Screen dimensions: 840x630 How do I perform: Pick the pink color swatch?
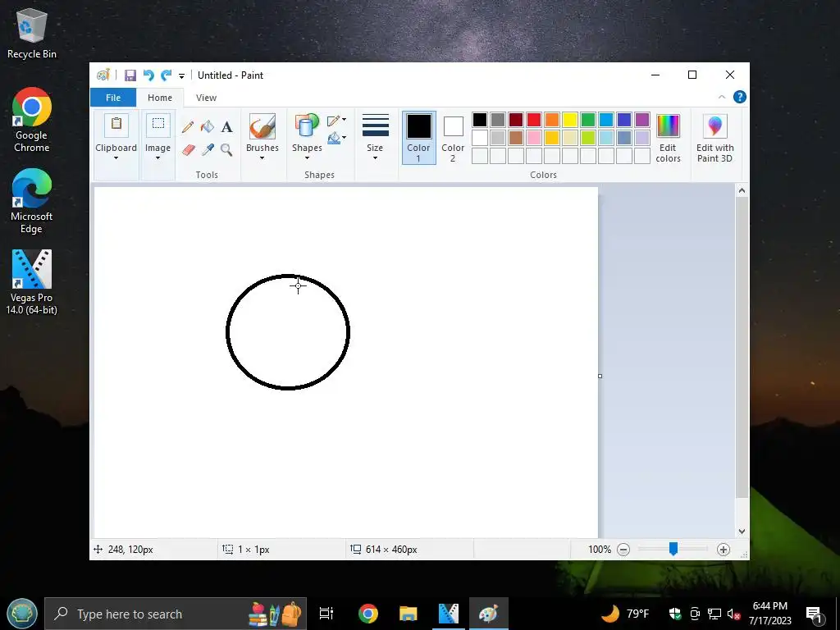point(533,138)
